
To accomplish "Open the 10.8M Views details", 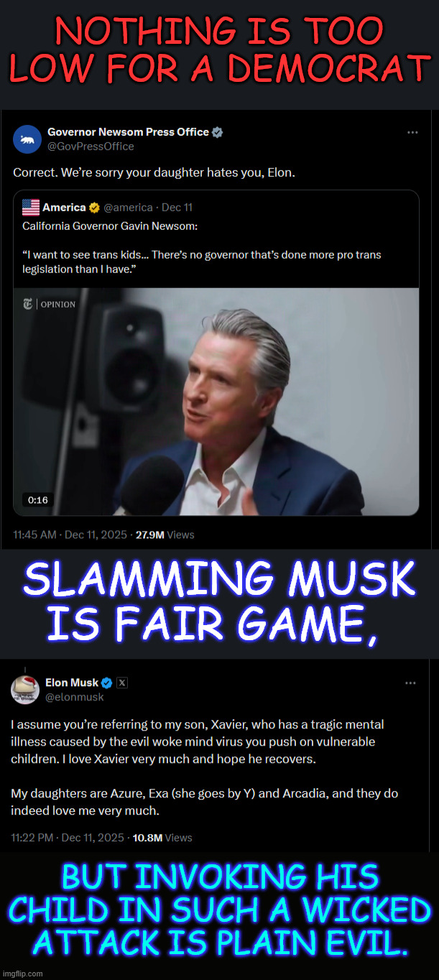I will pos(165,837).
